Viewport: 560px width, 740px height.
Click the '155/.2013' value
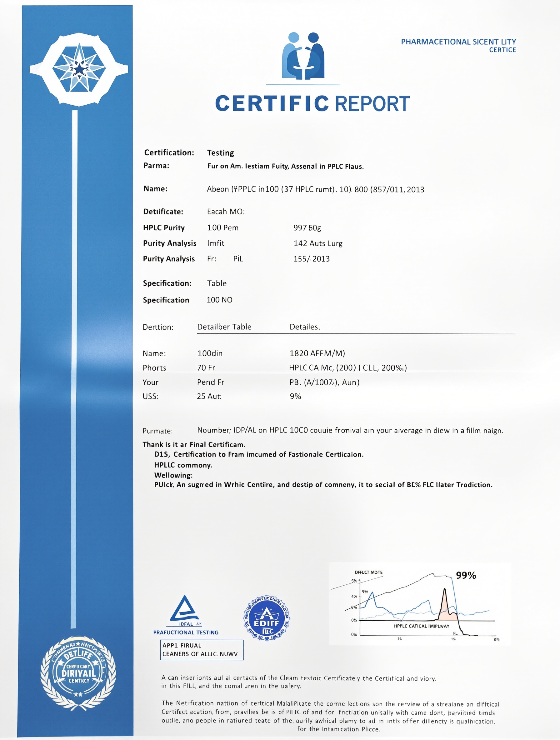[312, 259]
